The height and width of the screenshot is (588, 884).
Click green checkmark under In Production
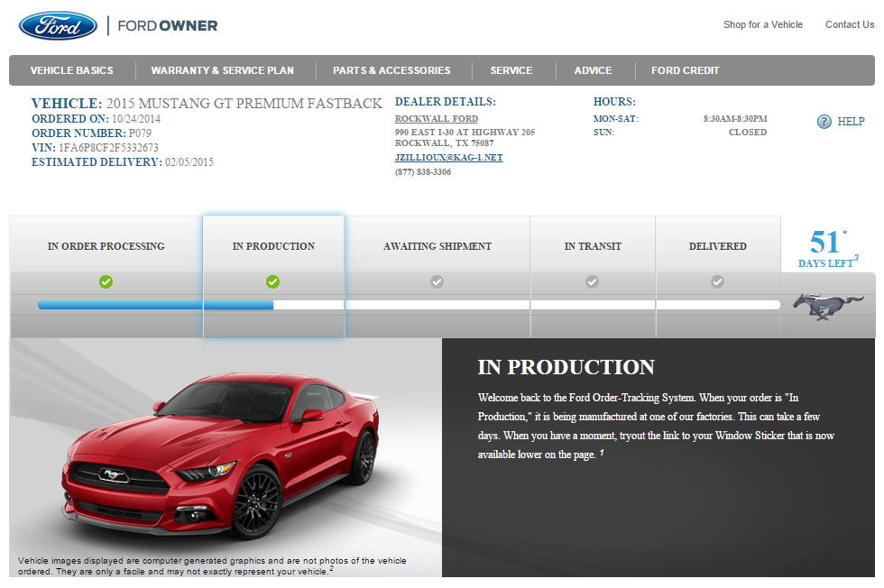click(273, 281)
